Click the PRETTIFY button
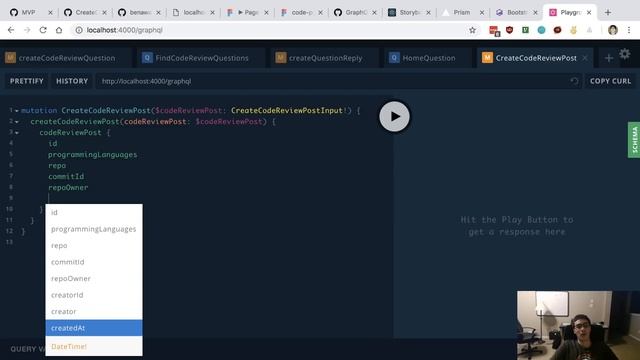Screen dimensions: 640x360 click(x=27, y=81)
